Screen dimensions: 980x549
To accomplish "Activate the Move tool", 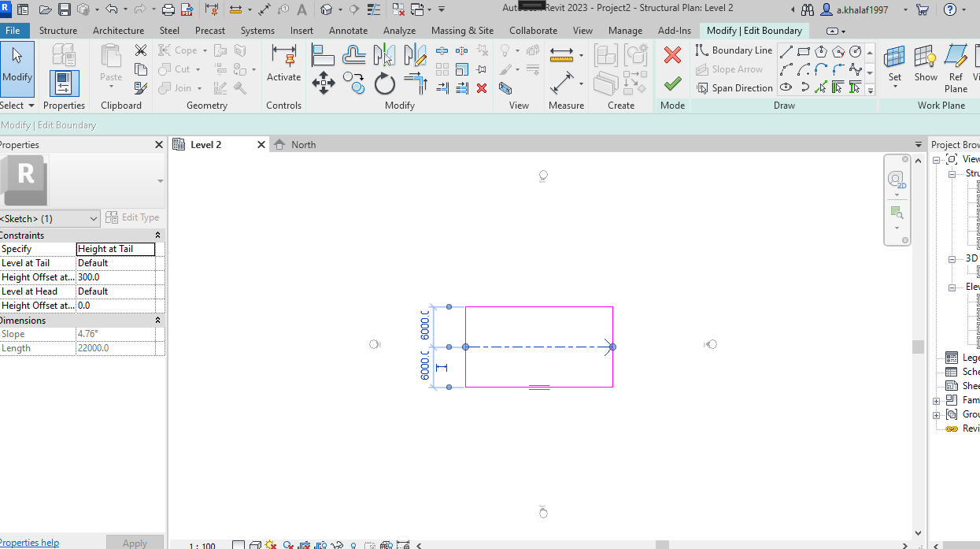I will tap(323, 81).
